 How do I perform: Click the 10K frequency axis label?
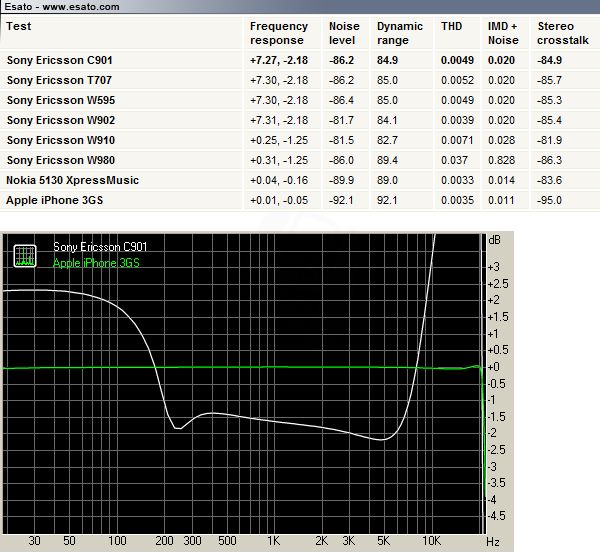(x=432, y=541)
